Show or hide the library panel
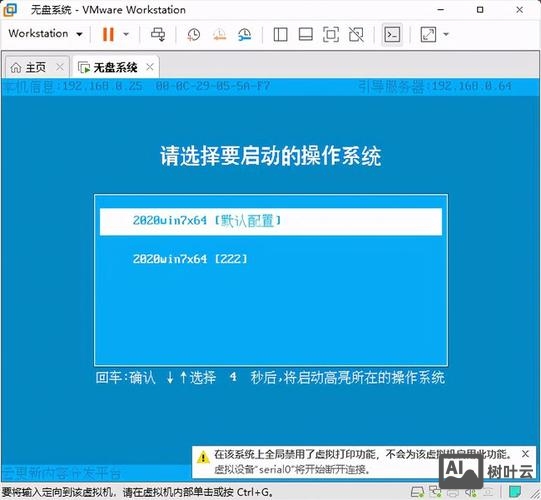 tap(281, 35)
